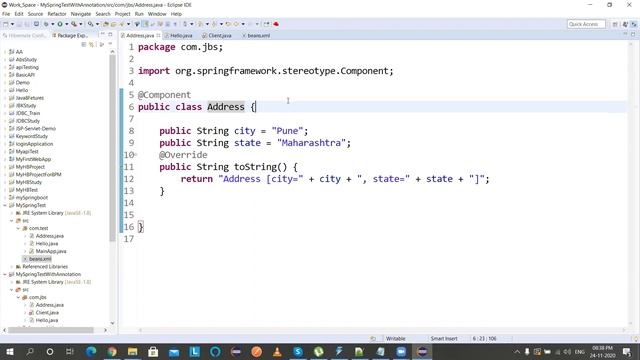The image size is (640, 360).
Task: Click the Package Explorer horizontal scrollbar
Action: [x=51, y=330]
